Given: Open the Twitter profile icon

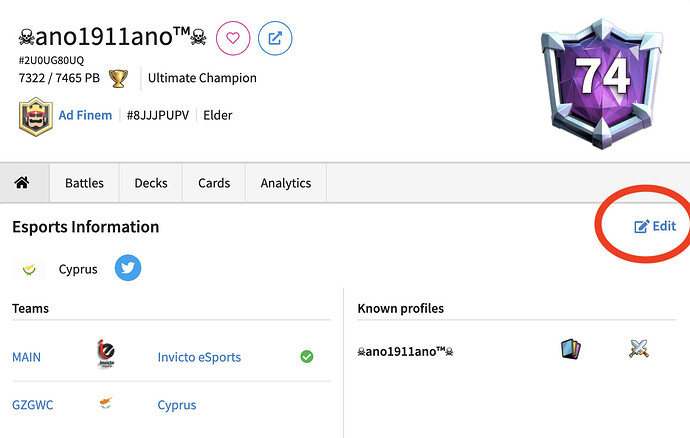Looking at the screenshot, I should click(128, 268).
